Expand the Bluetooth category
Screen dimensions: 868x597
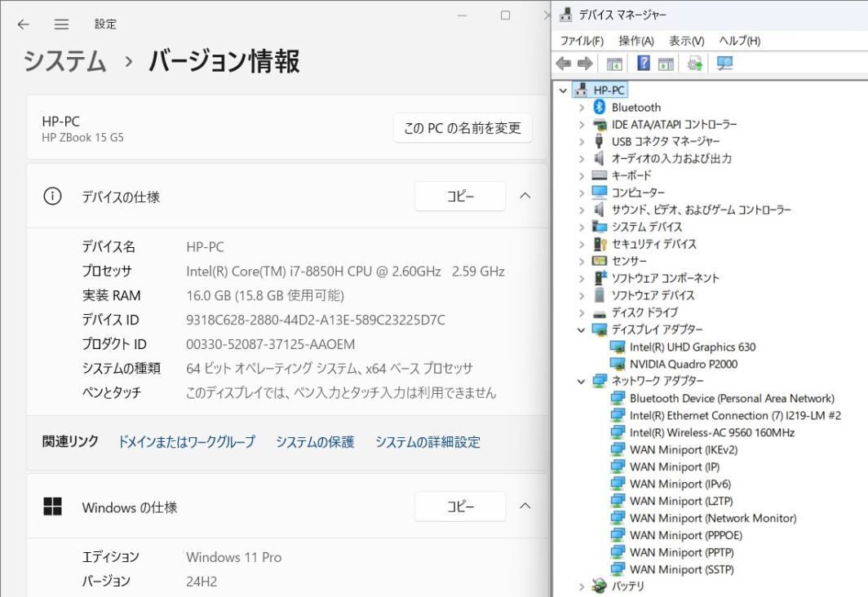coord(581,108)
